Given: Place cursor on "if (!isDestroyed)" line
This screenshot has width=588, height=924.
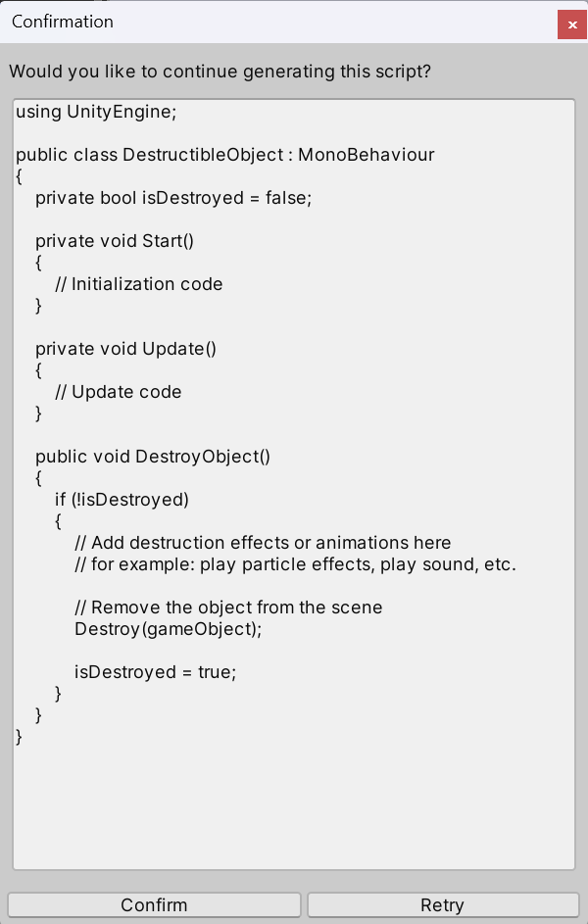Looking at the screenshot, I should pyautogui.click(x=122, y=500).
